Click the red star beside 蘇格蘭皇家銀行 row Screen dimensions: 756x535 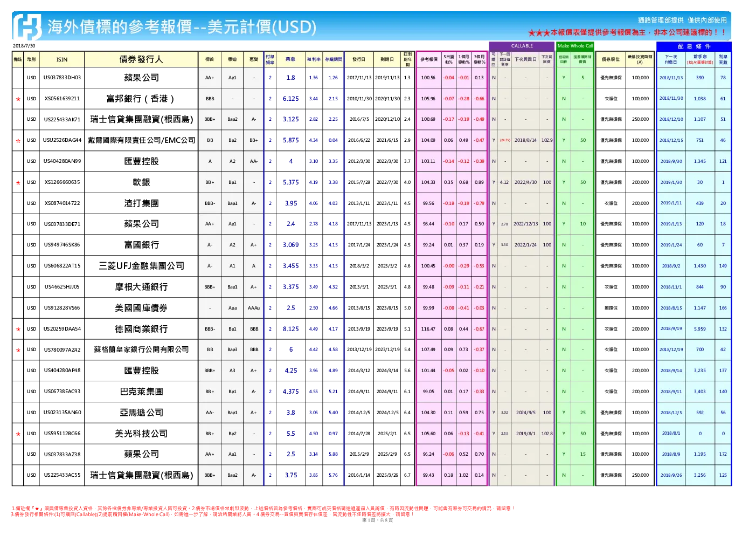pyautogui.click(x=18, y=351)
